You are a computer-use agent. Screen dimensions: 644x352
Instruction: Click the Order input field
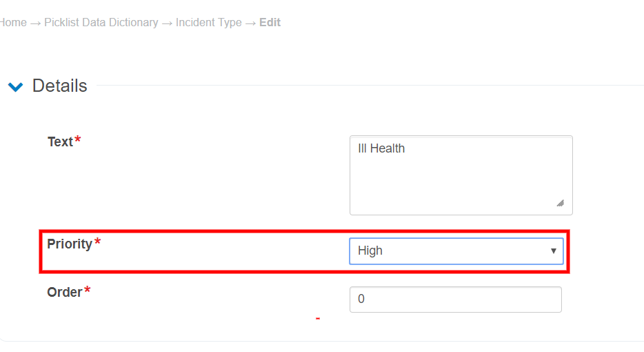[455, 300]
